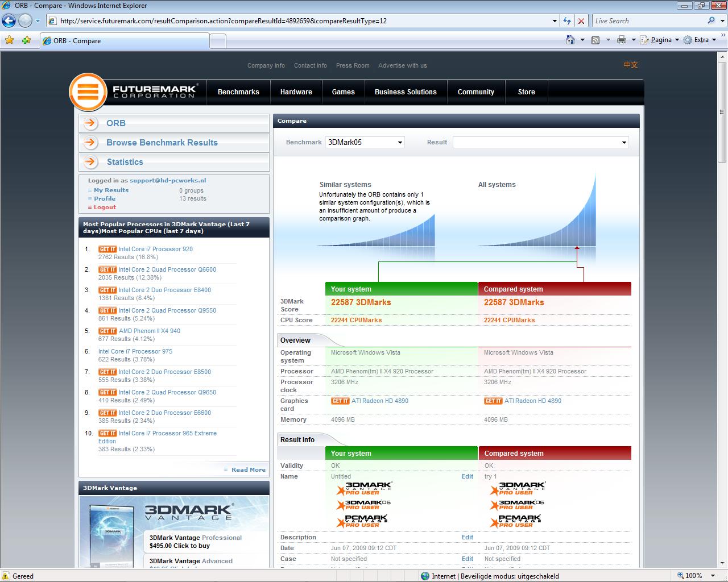Open the Games menu
The image size is (728, 582).
point(344,92)
